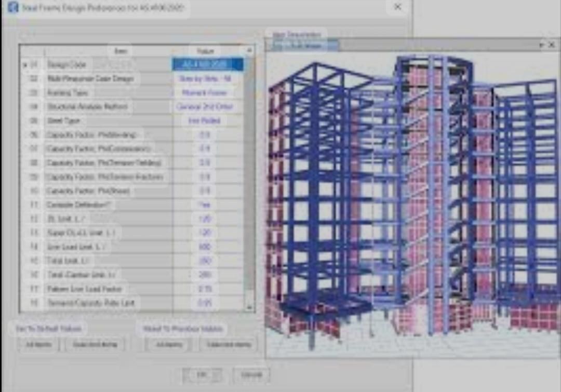The width and height of the screenshot is (561, 392).
Task: Edit the Total-Camber Limit value cell
Action: [x=208, y=275]
